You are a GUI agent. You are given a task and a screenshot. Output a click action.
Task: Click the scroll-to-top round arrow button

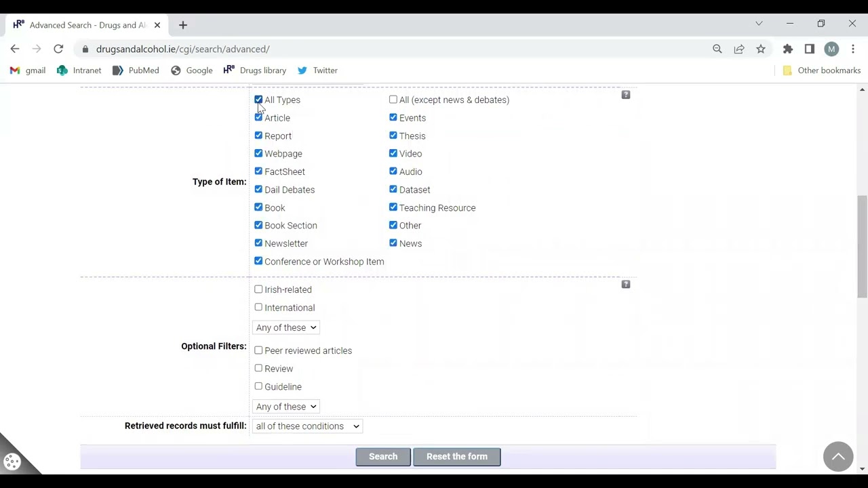[838, 456]
